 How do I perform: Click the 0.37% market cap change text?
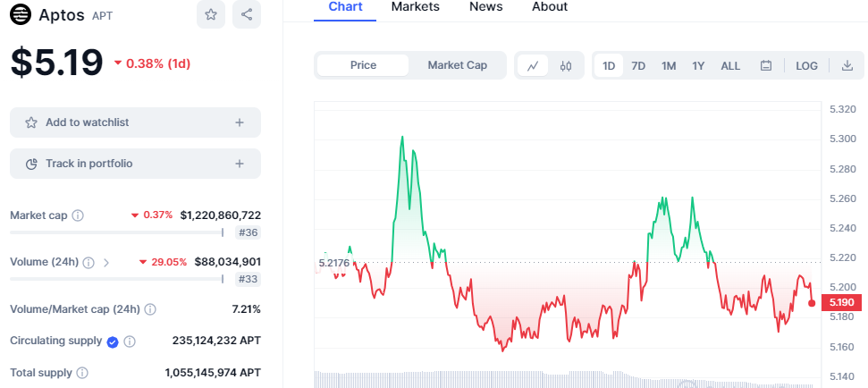[157, 215]
